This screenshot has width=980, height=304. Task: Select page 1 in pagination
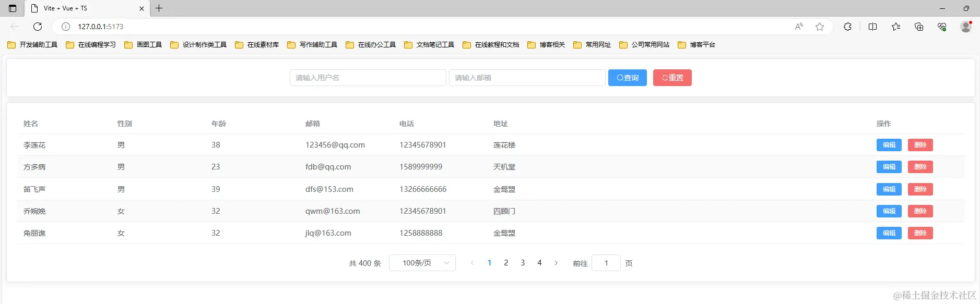tap(489, 263)
